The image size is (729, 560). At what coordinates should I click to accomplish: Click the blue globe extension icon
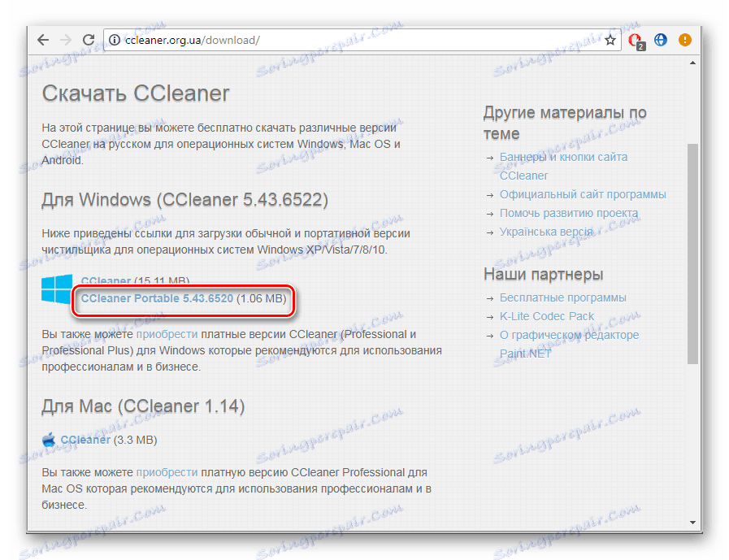pyautogui.click(x=660, y=39)
